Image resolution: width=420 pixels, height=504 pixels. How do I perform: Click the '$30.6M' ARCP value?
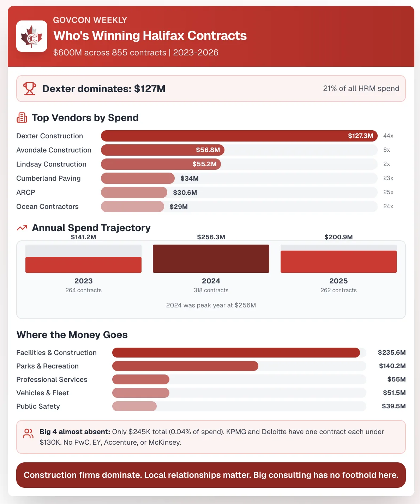point(185,193)
